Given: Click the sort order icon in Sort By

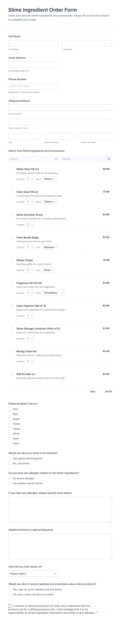Looking at the screenshot, I should point(109,159).
